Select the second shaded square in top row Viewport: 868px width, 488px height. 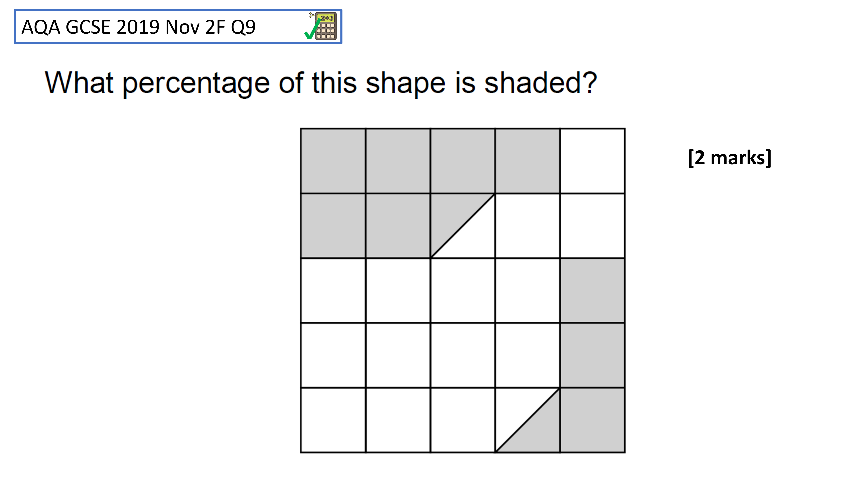tap(398, 161)
